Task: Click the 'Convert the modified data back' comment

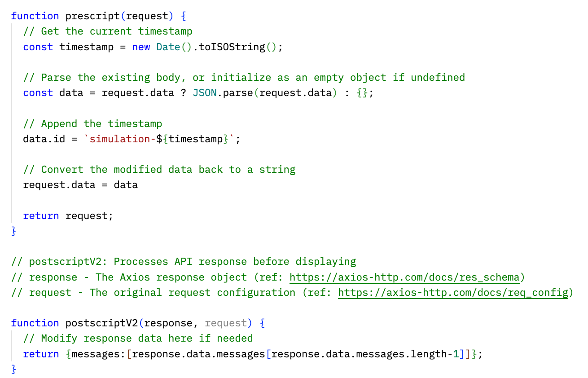Action: [x=159, y=169]
